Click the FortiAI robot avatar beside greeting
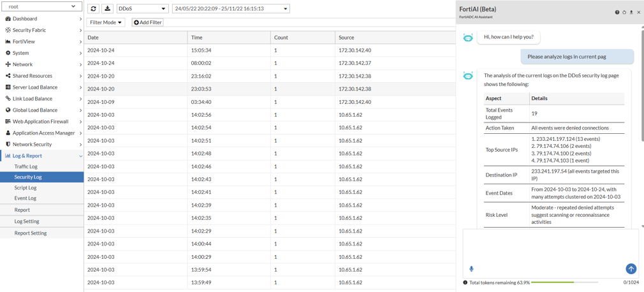 pyautogui.click(x=468, y=38)
